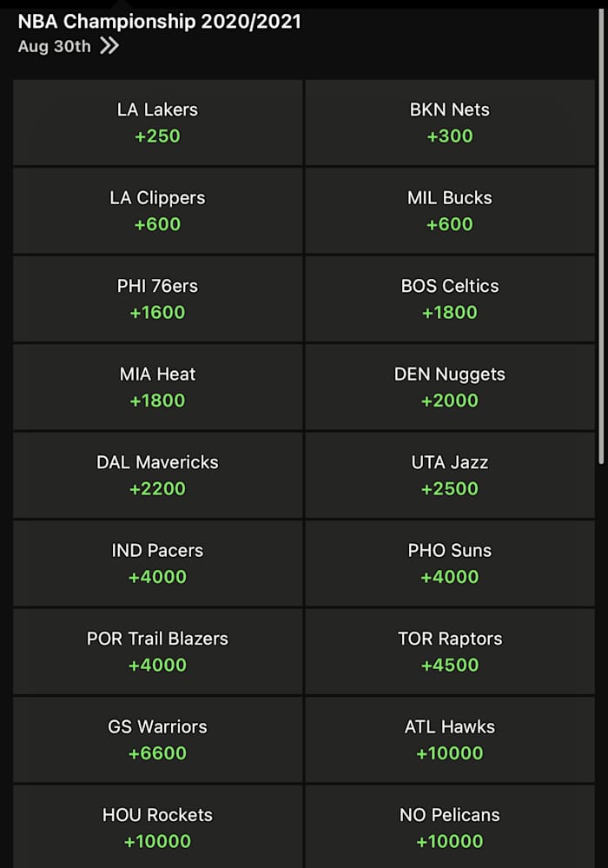Pick LA Clippers championship odds

(157, 210)
